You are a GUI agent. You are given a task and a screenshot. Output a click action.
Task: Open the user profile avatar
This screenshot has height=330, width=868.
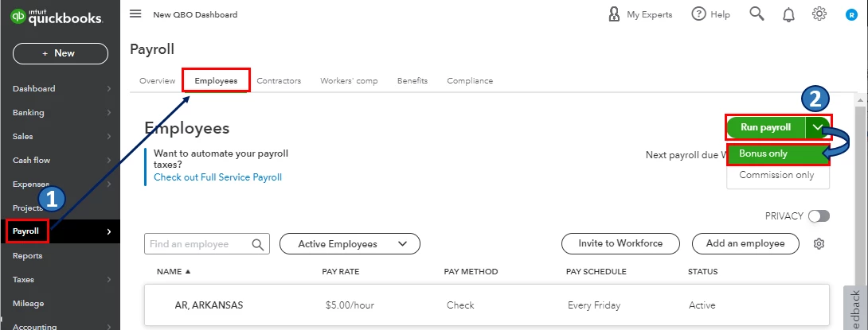pos(850,15)
